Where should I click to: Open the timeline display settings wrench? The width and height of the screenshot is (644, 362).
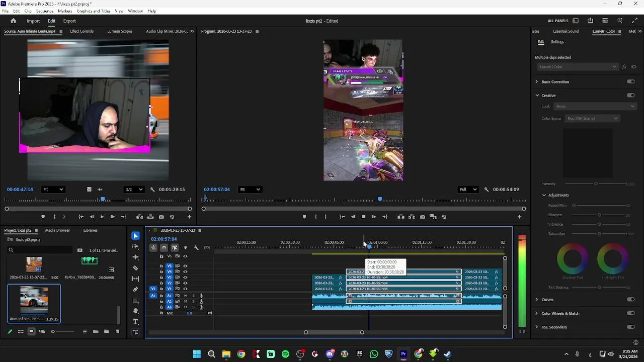(x=196, y=247)
